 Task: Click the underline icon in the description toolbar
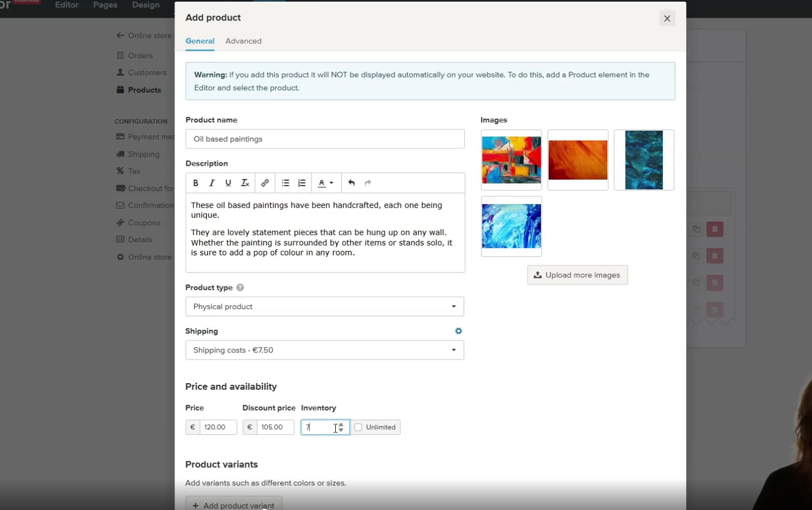(228, 183)
